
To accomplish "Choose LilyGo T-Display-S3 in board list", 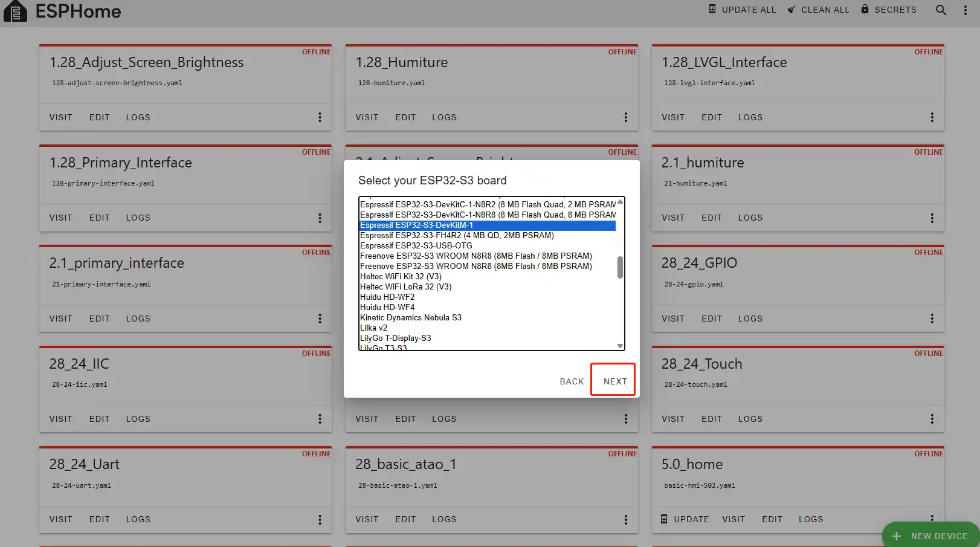I will (x=396, y=338).
